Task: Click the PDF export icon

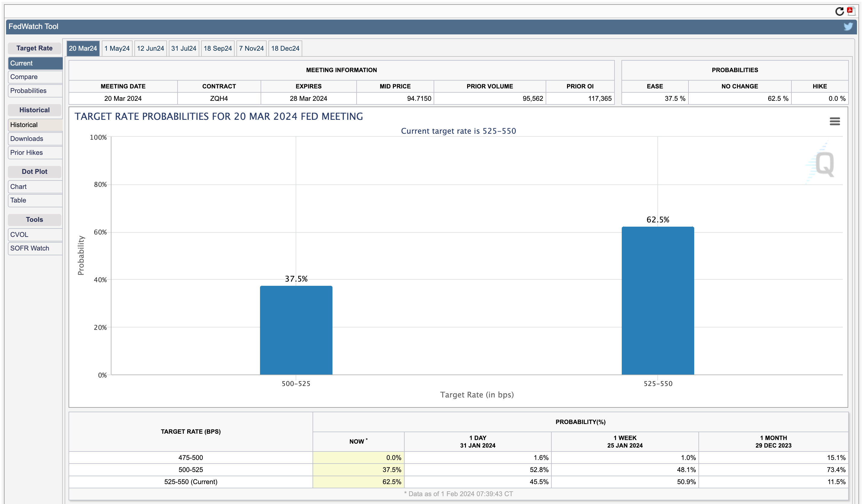Action: click(x=851, y=11)
